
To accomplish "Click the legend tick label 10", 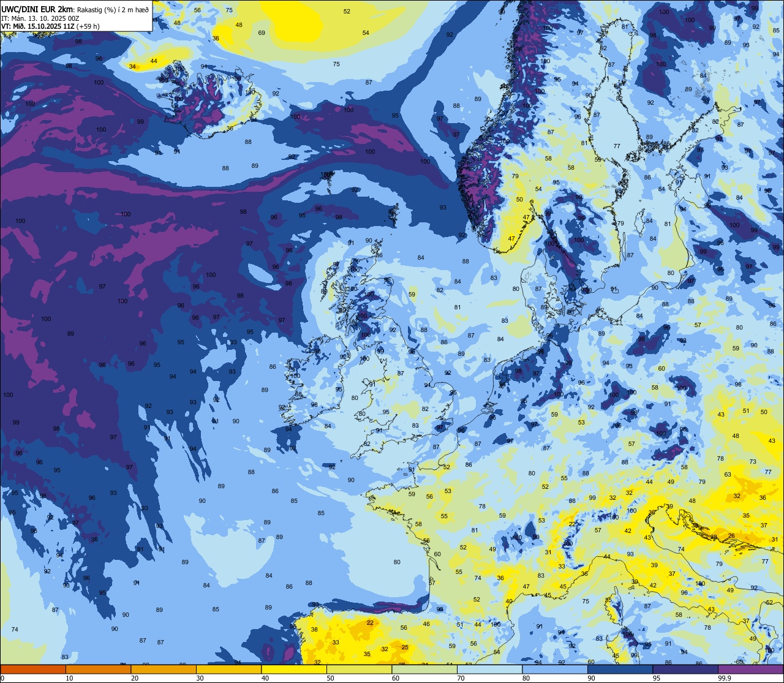I will click(69, 678).
